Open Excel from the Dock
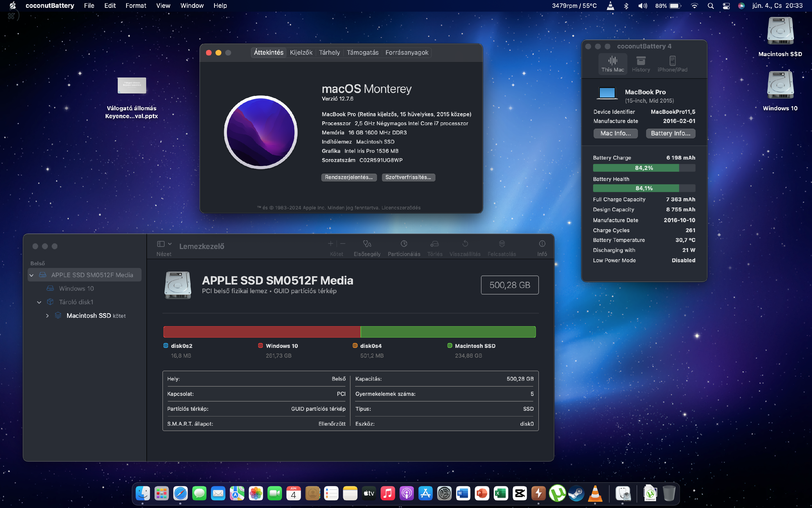Image resolution: width=812 pixels, height=508 pixels. pos(501,493)
